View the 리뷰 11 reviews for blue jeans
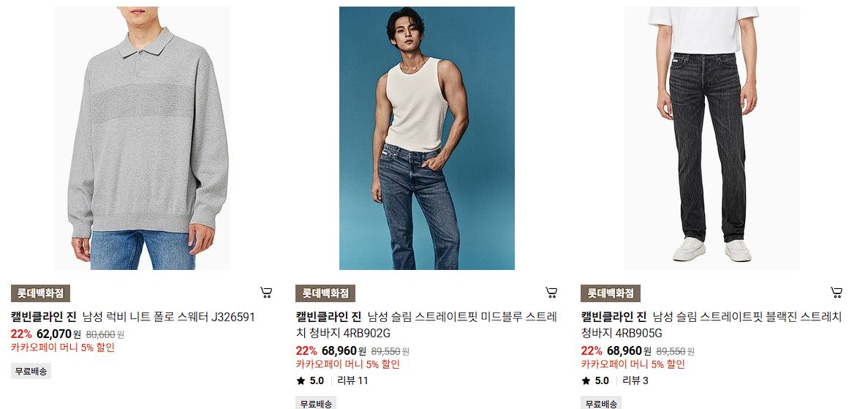The height and width of the screenshot is (409, 868). pyautogui.click(x=352, y=380)
